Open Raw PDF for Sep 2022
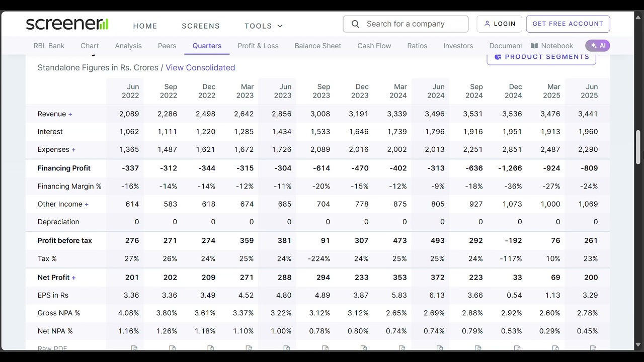This screenshot has width=644, height=362. [x=173, y=348]
